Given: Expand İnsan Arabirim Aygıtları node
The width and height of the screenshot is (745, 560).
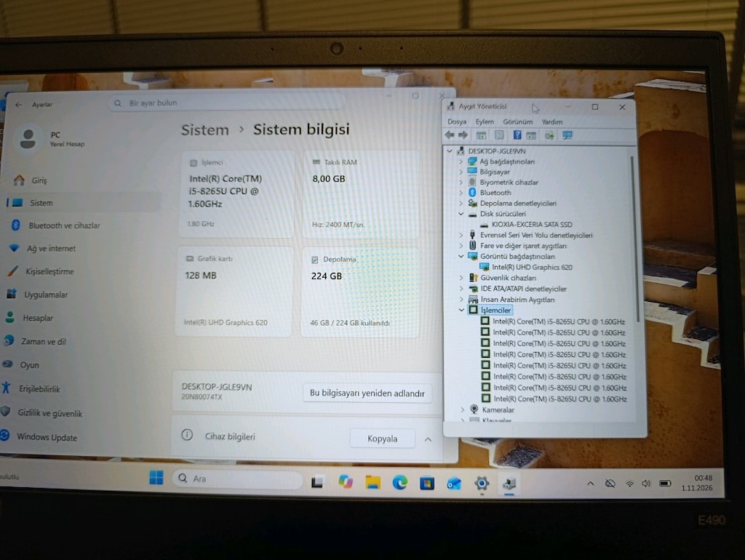Looking at the screenshot, I should pos(461,299).
